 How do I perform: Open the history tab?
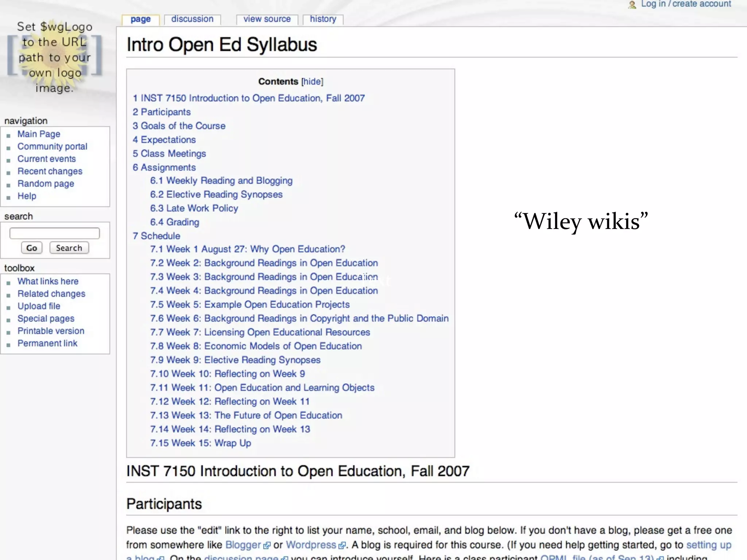pyautogui.click(x=323, y=19)
